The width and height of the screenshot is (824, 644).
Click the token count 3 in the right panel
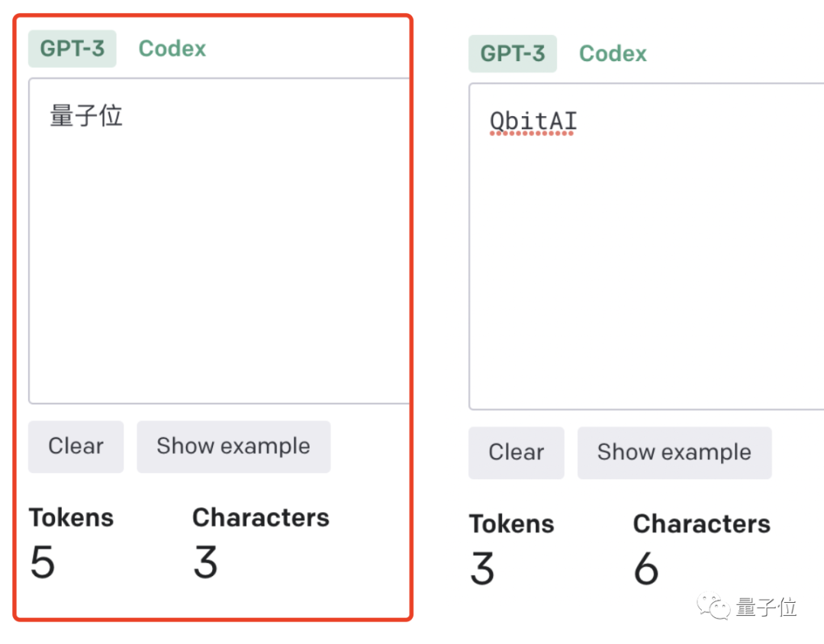[x=482, y=569]
